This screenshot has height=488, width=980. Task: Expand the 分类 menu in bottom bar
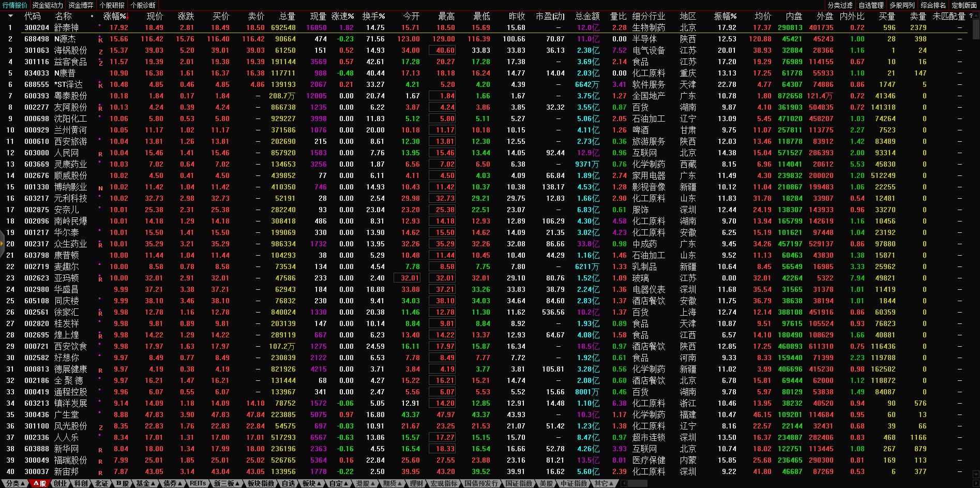click(x=15, y=483)
